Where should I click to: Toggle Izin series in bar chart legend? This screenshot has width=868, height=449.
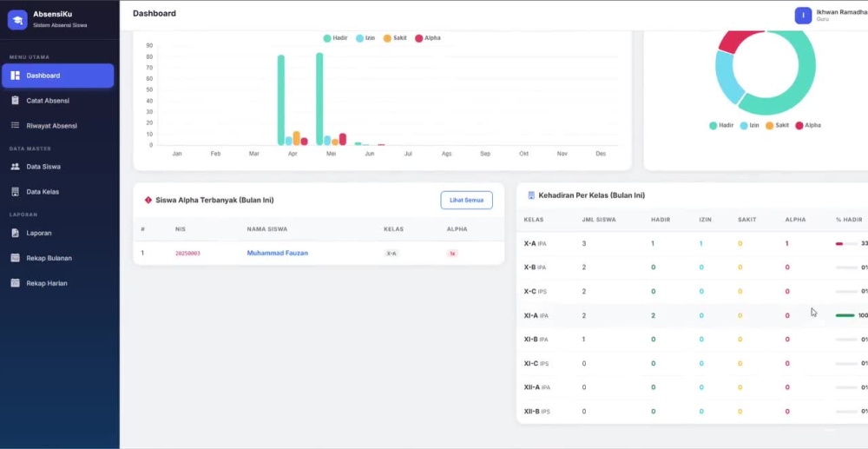(x=365, y=38)
